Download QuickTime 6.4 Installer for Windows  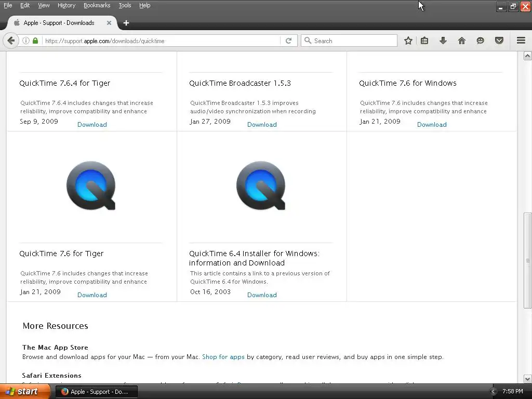pyautogui.click(x=262, y=295)
